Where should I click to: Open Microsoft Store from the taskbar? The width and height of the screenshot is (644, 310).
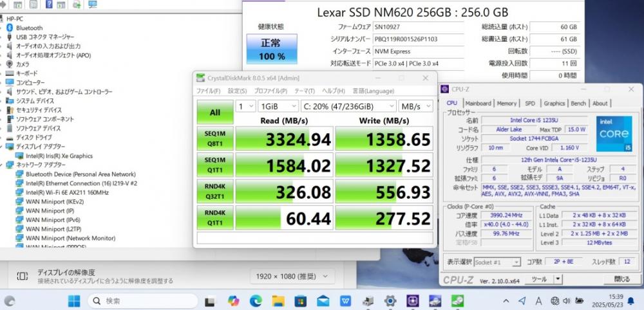pyautogui.click(x=300, y=300)
